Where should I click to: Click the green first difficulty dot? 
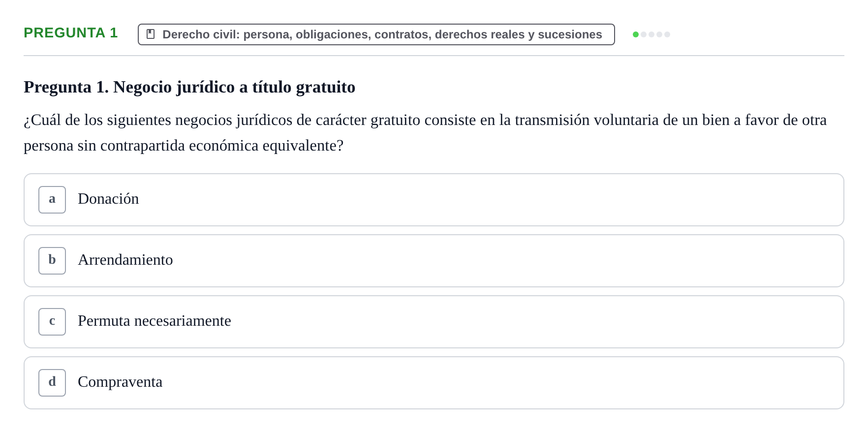click(x=636, y=34)
